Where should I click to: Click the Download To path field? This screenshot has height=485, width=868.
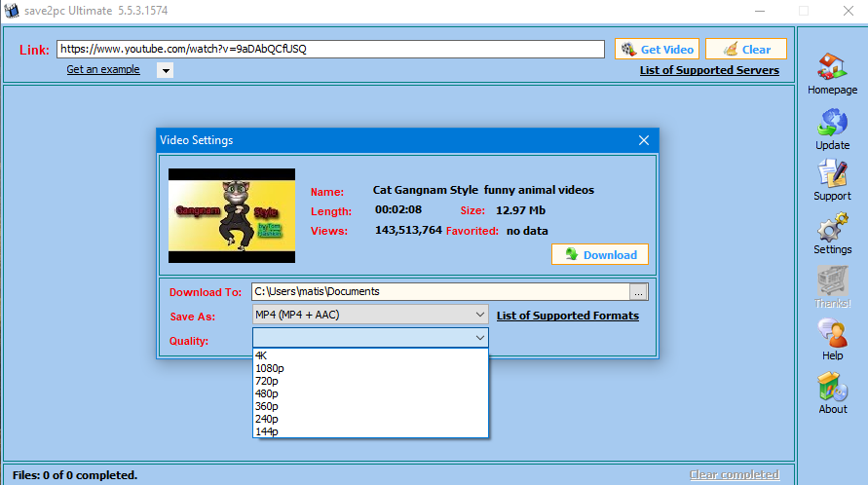(440, 292)
